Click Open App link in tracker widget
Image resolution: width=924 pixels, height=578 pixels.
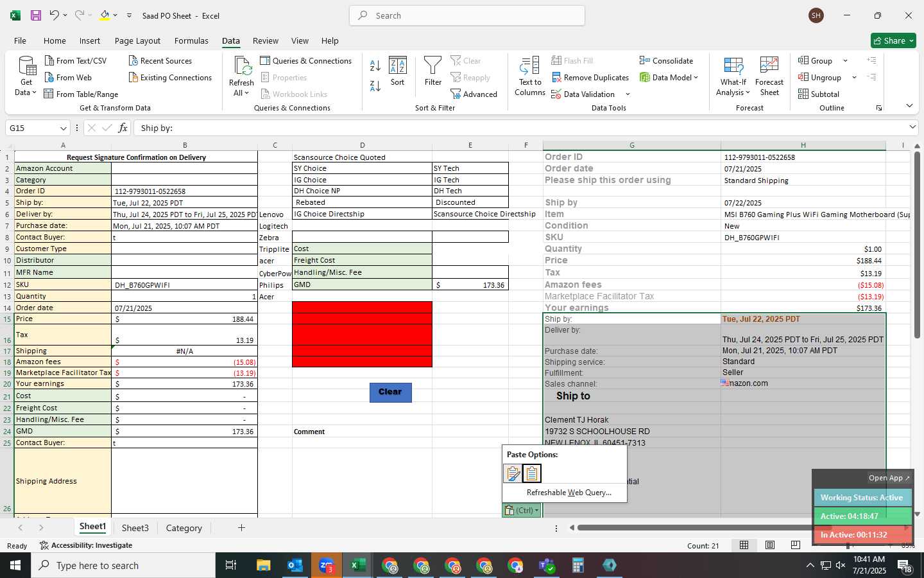(889, 478)
